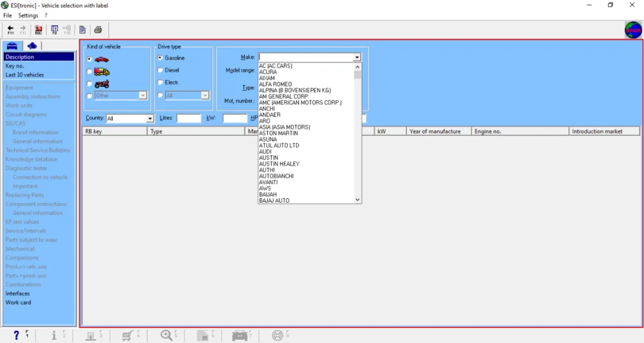Collapse the Make dropdown arrow

(357, 57)
